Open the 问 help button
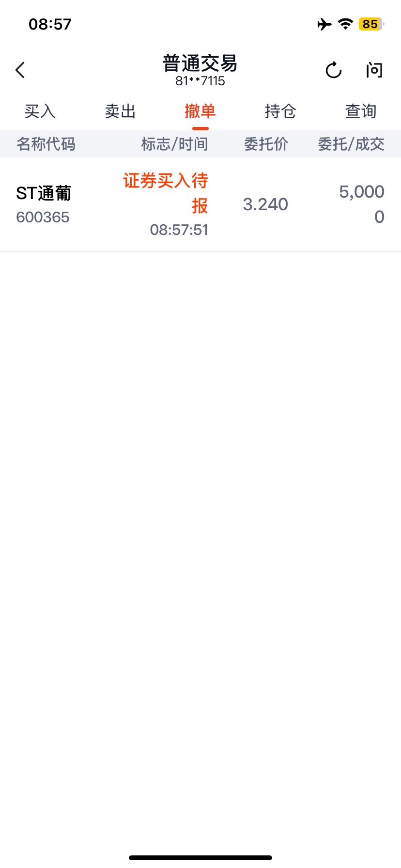401x868 pixels. [374, 70]
